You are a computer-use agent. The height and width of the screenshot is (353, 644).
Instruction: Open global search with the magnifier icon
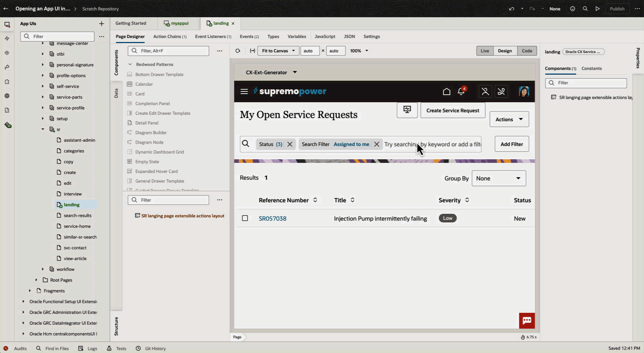pyautogui.click(x=585, y=9)
